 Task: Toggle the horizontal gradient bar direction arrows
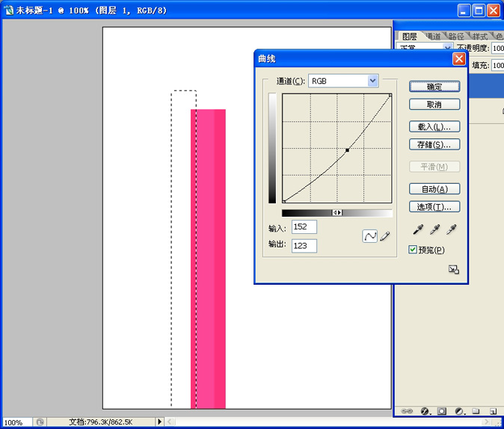click(x=336, y=213)
